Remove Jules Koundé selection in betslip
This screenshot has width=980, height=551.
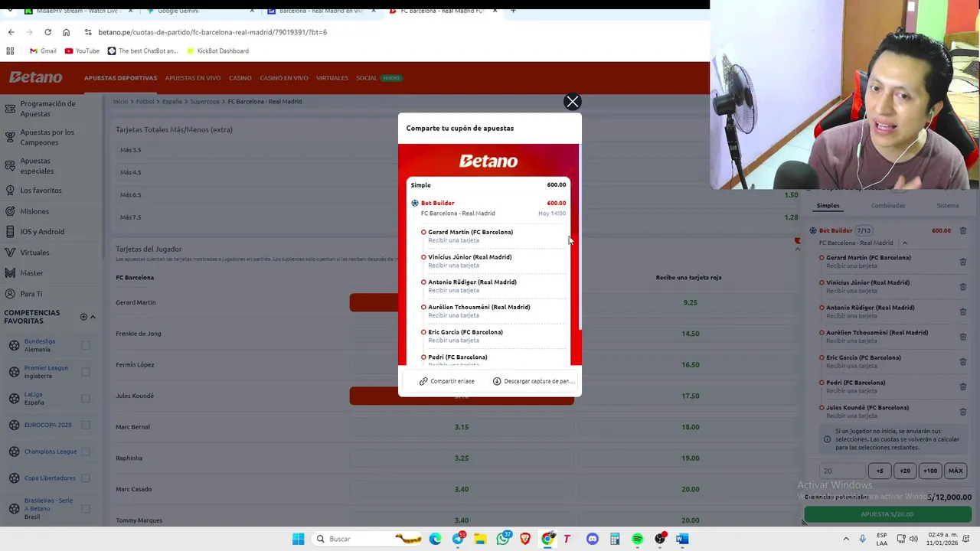click(962, 412)
